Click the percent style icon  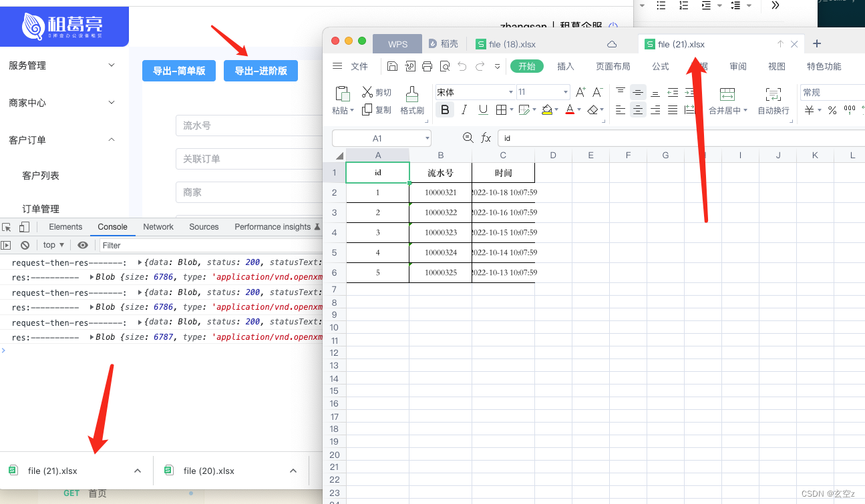point(832,110)
